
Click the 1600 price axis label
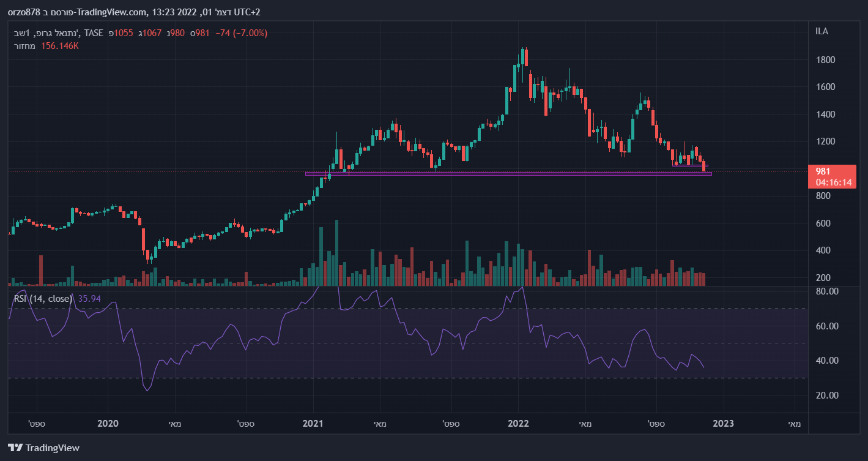point(825,87)
